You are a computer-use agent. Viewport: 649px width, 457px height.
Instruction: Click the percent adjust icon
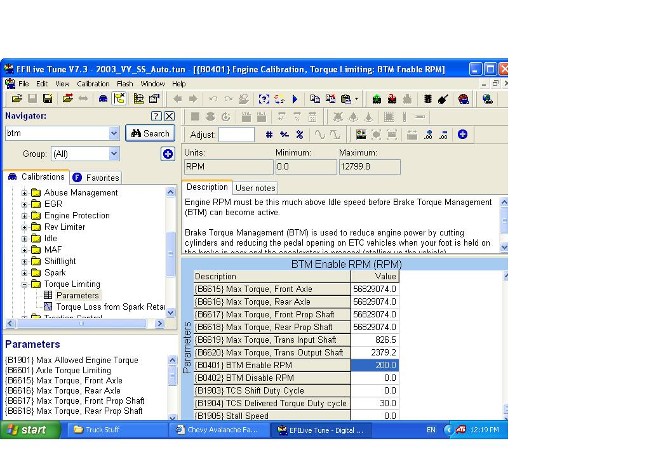click(x=299, y=134)
